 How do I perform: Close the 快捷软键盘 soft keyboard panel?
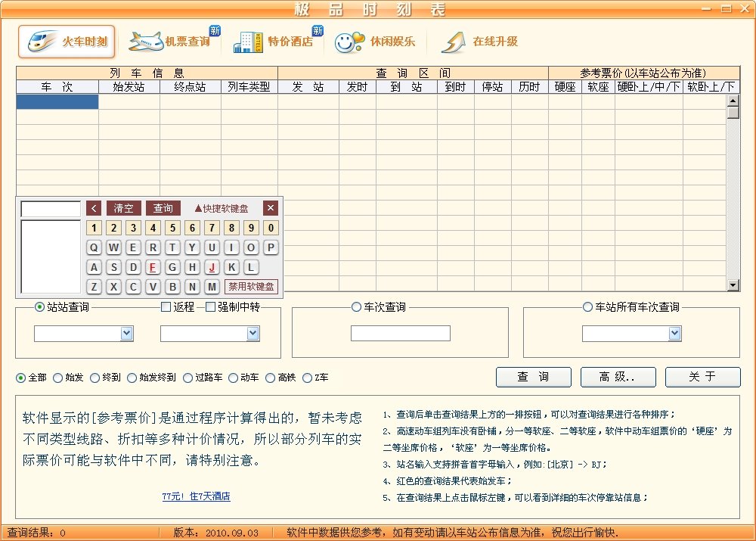click(x=270, y=208)
